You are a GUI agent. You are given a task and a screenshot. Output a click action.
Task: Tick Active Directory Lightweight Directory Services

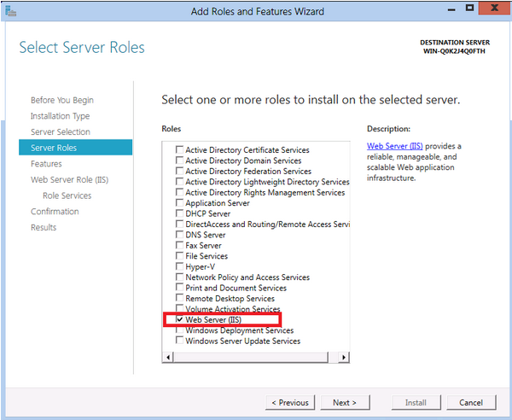pos(179,181)
